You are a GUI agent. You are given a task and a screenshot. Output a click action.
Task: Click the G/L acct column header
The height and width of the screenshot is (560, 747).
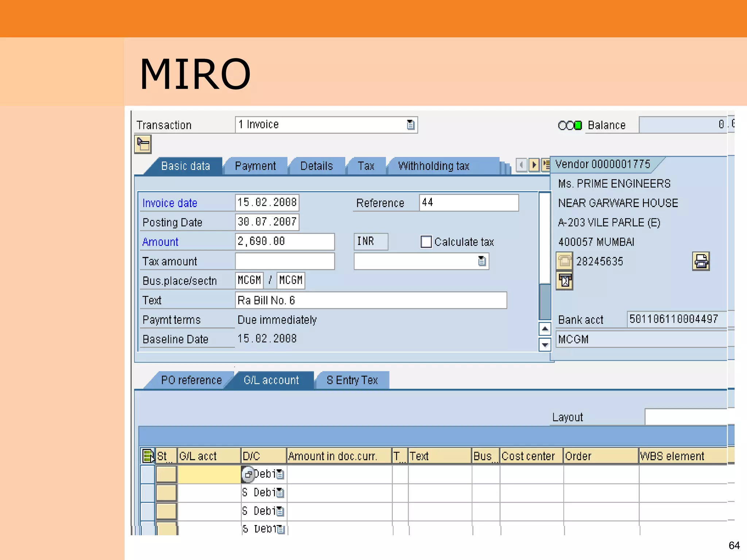tap(209, 456)
